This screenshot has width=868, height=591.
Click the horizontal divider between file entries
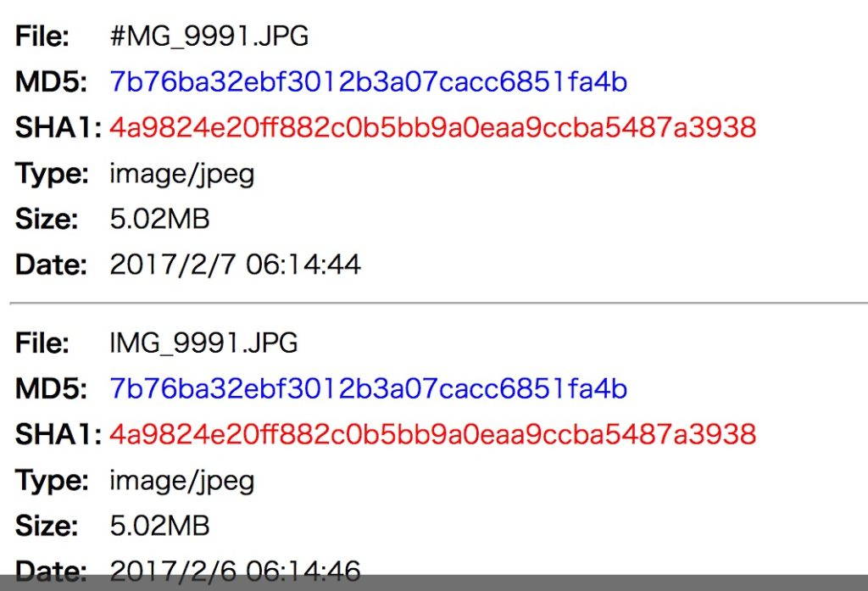click(x=438, y=303)
